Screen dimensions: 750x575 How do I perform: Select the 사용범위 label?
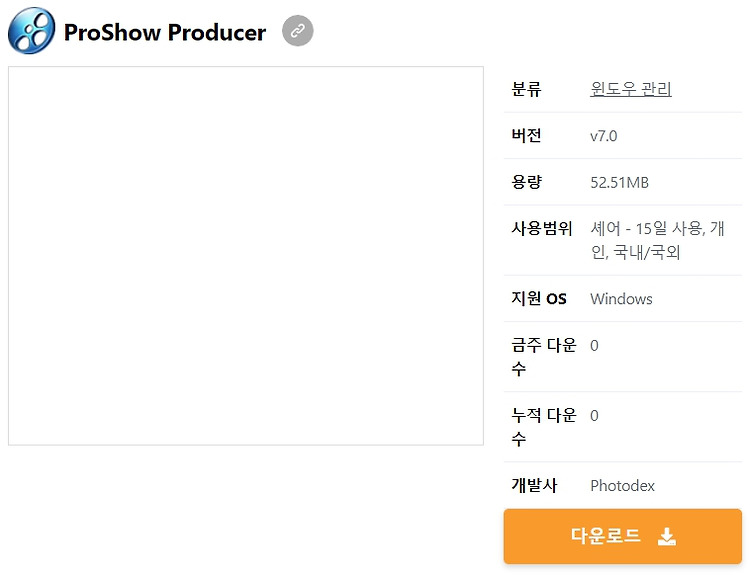tap(541, 228)
